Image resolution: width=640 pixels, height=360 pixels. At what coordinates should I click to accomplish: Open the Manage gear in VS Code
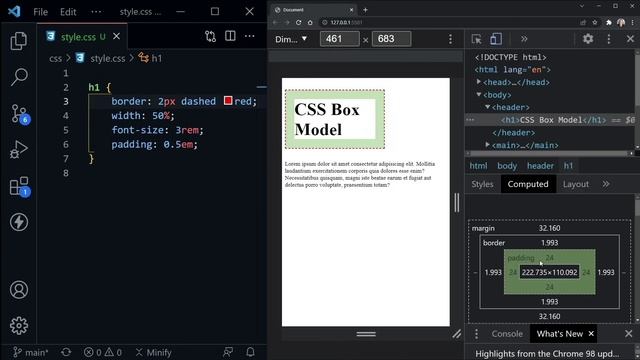19,326
